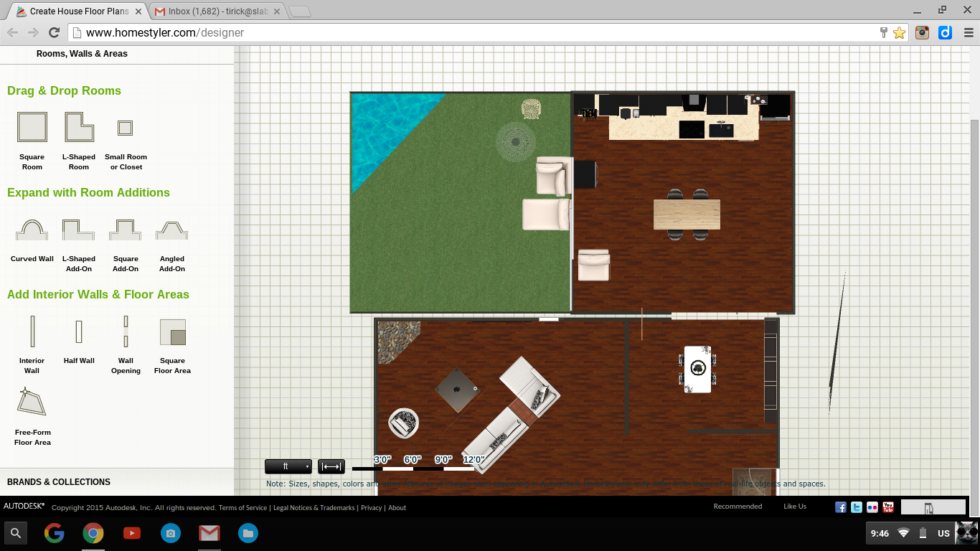Pick the Small Room or Closet icon
980x551 pixels.
(126, 128)
